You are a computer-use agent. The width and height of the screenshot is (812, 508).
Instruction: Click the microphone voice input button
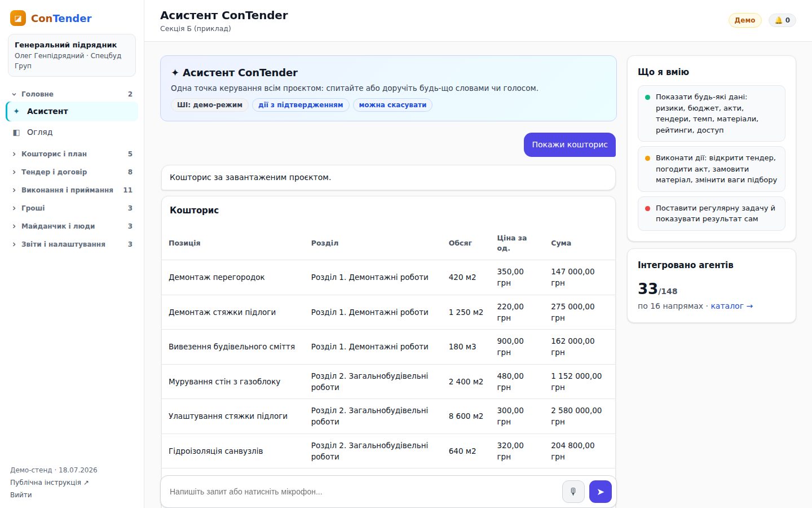pos(573,492)
